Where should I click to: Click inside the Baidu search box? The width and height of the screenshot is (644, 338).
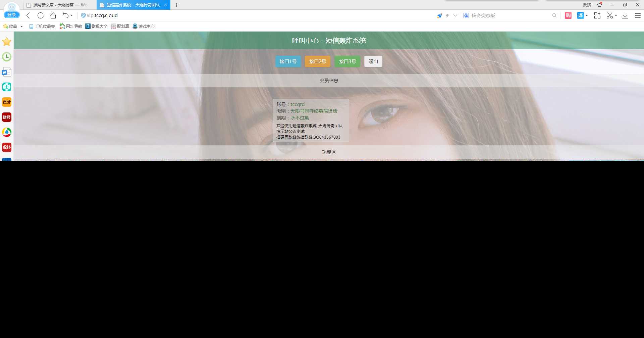coord(503,15)
